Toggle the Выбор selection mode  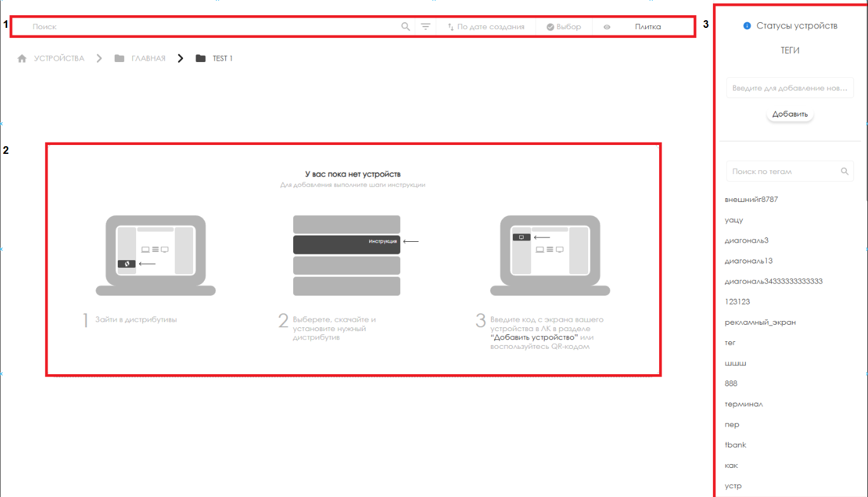point(563,27)
